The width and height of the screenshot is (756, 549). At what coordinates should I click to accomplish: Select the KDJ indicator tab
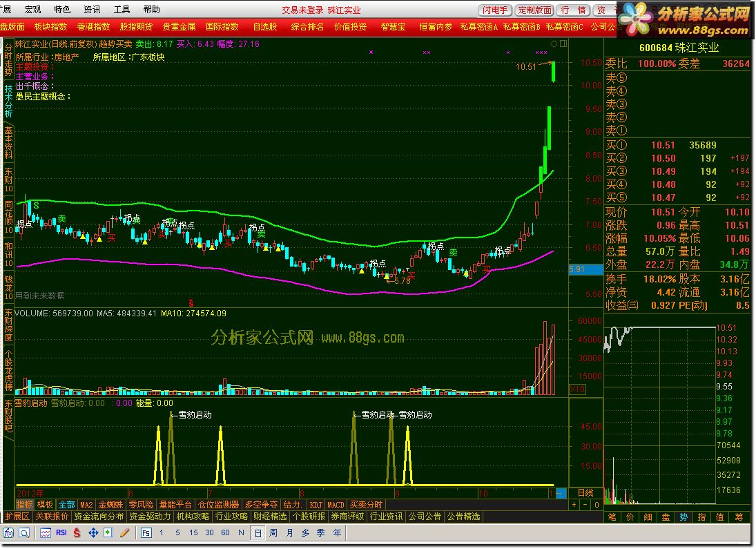tap(316, 505)
